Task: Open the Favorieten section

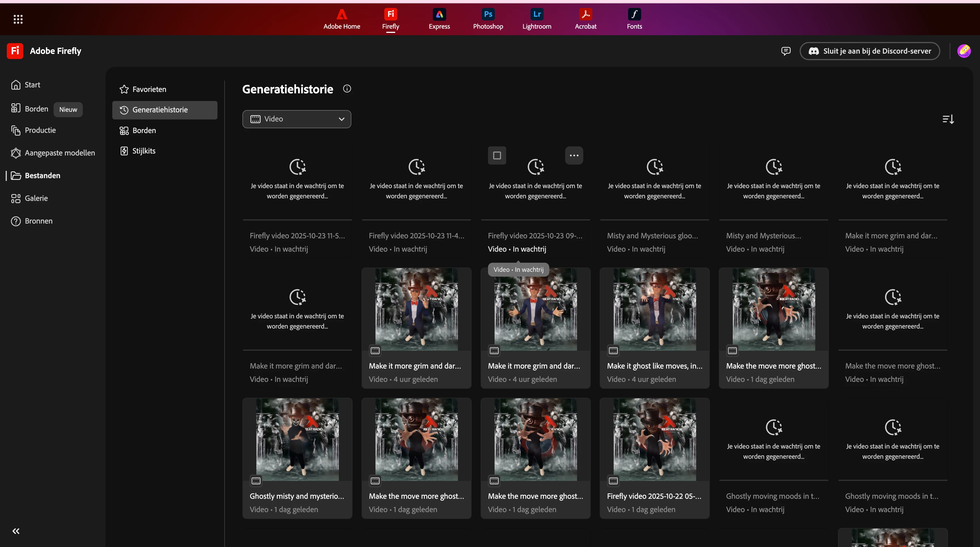Action: coord(149,89)
